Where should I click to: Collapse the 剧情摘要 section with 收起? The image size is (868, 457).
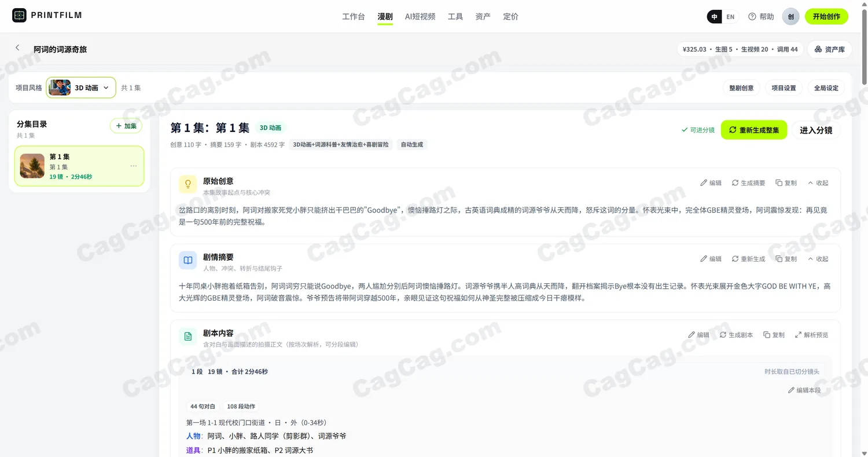tap(818, 259)
